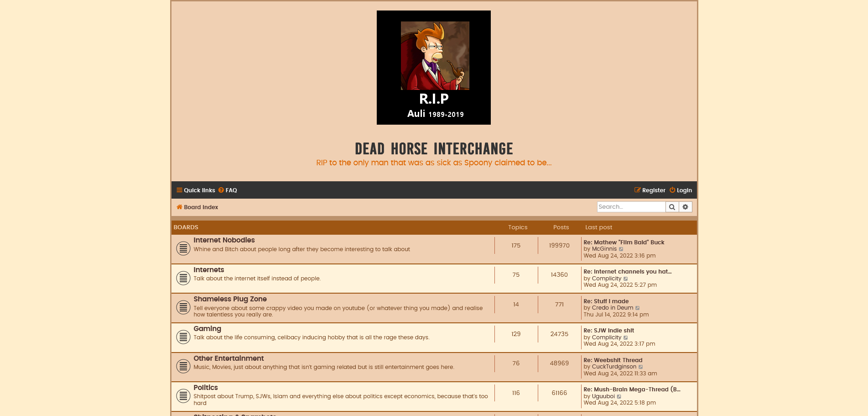The image size is (868, 416).
Task: View latest post icon in Internets row
Action: tap(626, 279)
